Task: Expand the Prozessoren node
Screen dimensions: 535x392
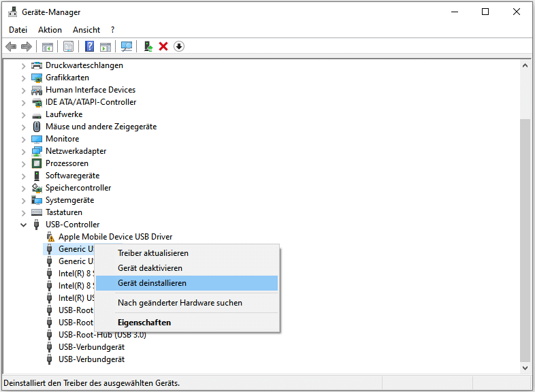Action: tap(23, 164)
